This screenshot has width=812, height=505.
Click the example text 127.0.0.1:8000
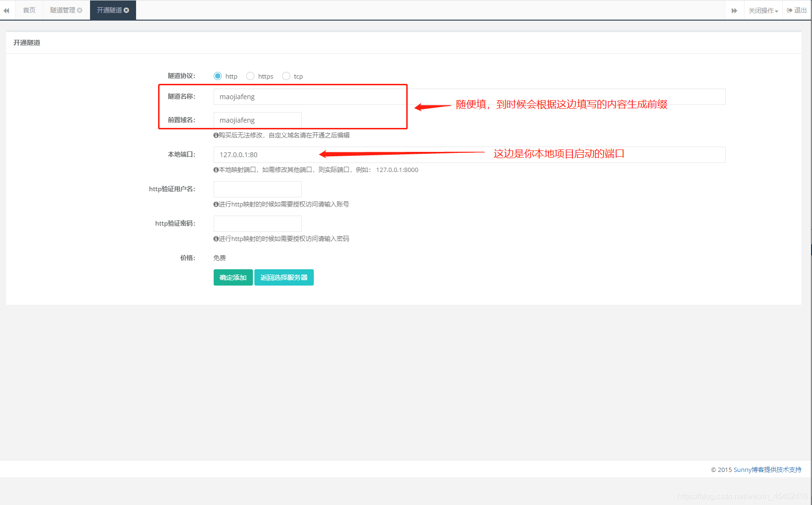[397, 170]
